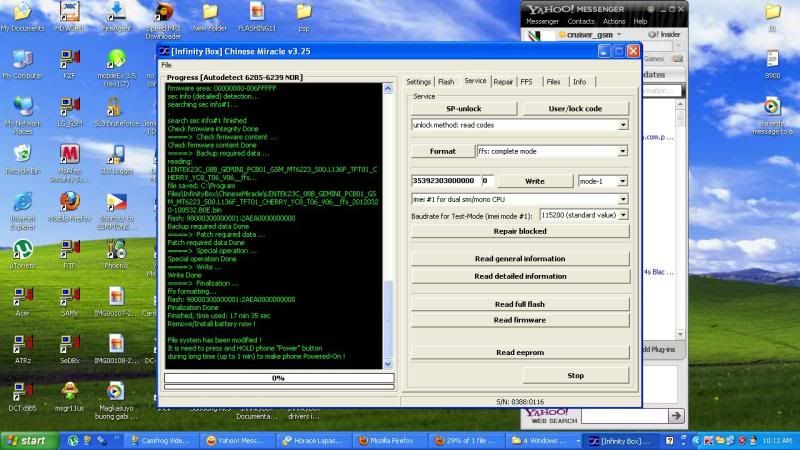Click the Write IMEI button

(535, 181)
